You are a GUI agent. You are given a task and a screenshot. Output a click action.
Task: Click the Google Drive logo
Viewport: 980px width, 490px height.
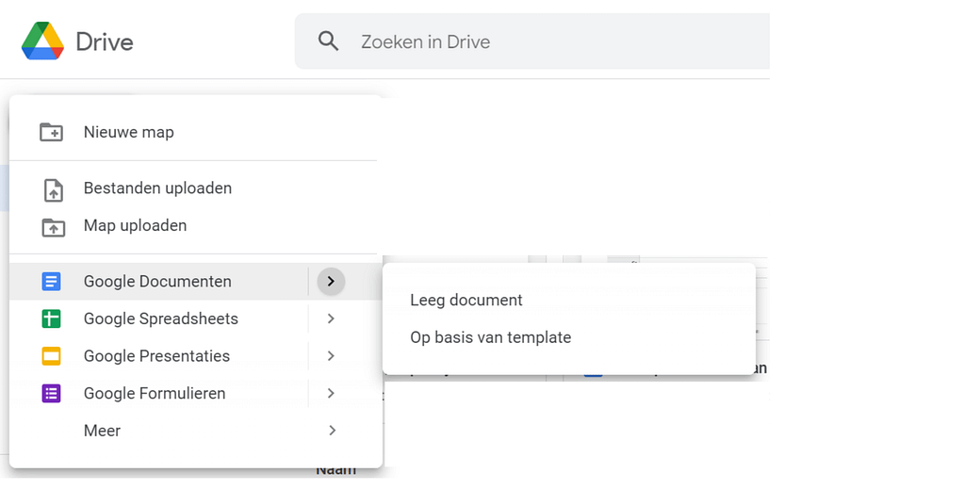[42, 41]
